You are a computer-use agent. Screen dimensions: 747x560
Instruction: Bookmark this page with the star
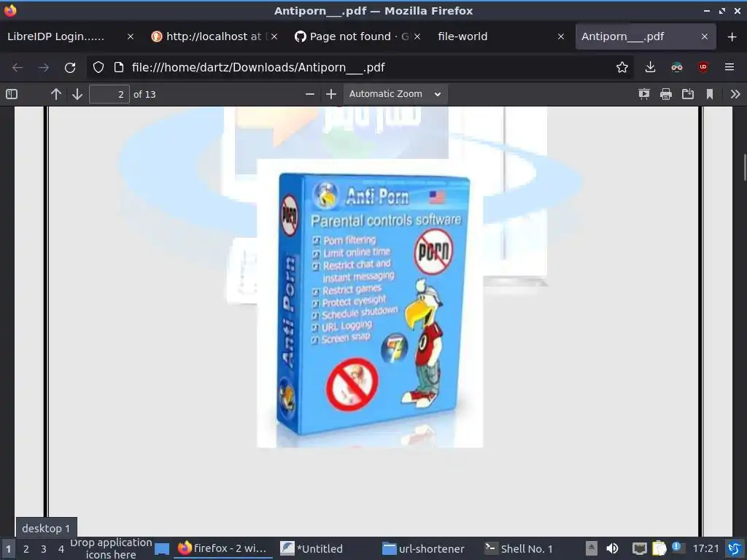click(622, 68)
